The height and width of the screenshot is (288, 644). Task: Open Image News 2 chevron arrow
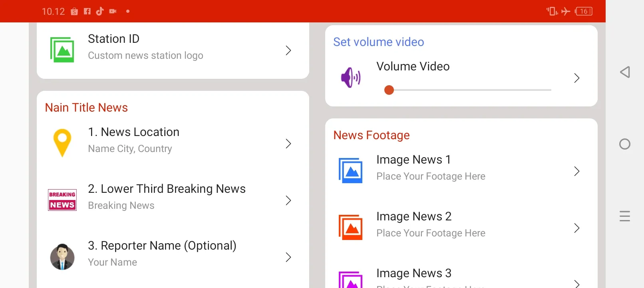pyautogui.click(x=577, y=228)
